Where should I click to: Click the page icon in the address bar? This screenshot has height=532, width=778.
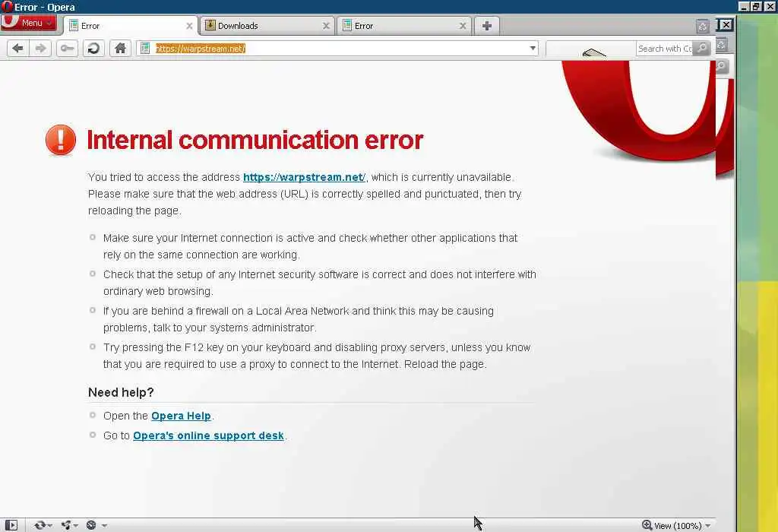click(145, 48)
